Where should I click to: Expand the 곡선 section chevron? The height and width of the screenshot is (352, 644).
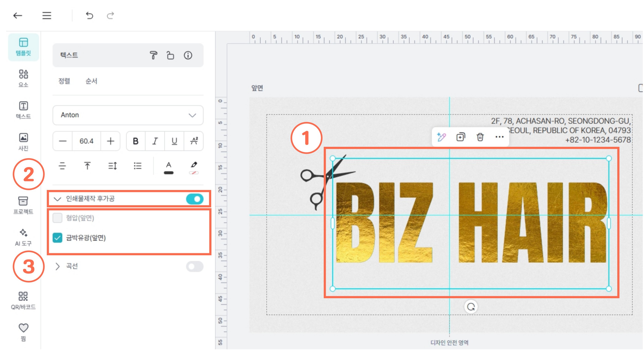point(57,266)
